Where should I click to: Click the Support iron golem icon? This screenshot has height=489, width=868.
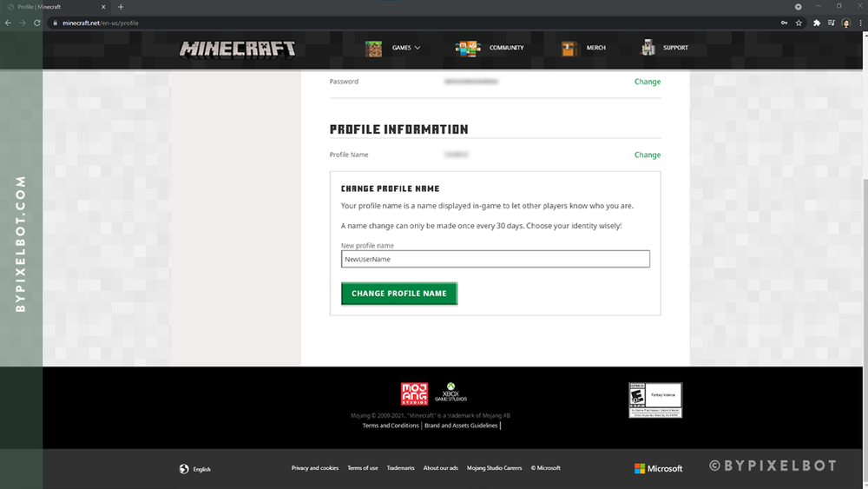[648, 48]
